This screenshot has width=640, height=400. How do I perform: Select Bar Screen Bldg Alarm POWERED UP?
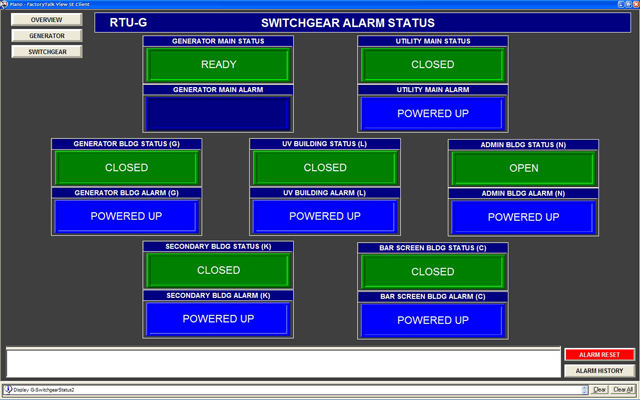click(x=432, y=320)
